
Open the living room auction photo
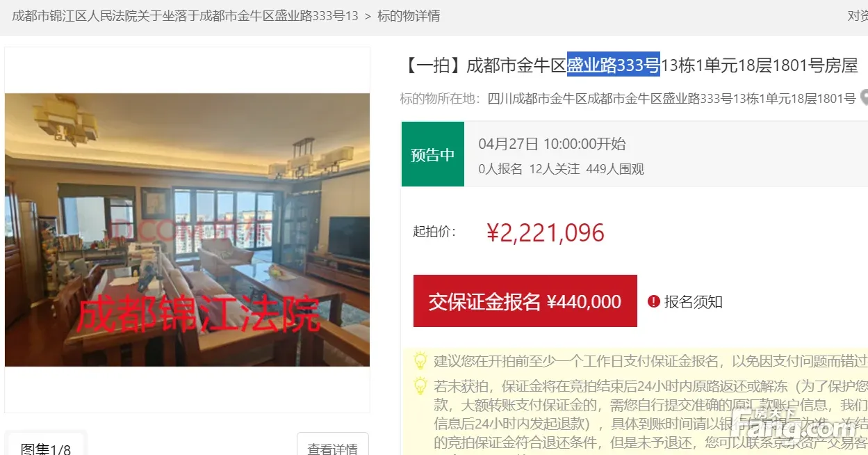[x=188, y=230]
